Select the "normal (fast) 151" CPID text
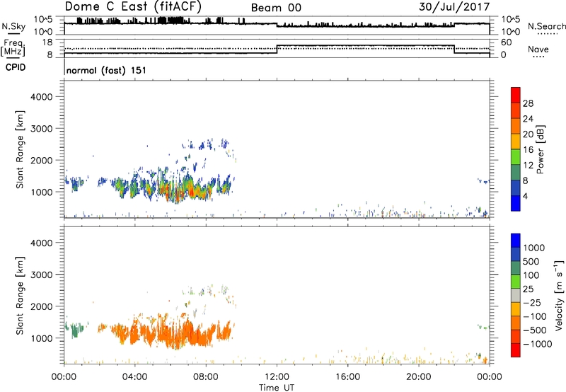The width and height of the screenshot is (566, 392). (x=106, y=70)
